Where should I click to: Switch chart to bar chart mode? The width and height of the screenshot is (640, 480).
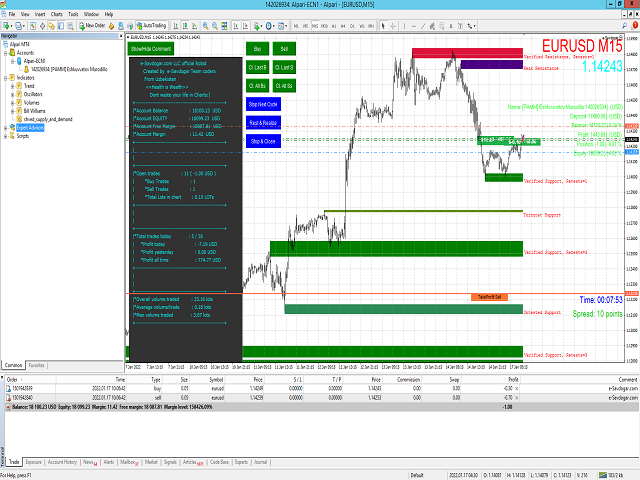(176, 26)
